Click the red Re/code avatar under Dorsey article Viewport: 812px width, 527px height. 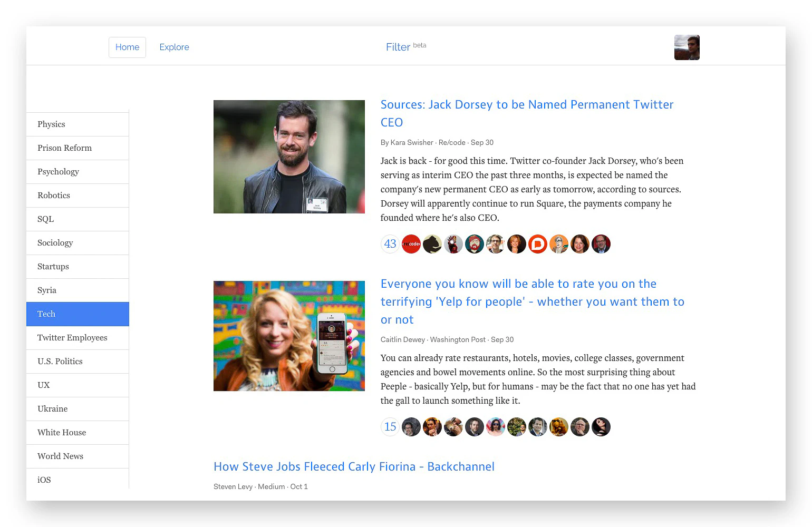(x=411, y=244)
